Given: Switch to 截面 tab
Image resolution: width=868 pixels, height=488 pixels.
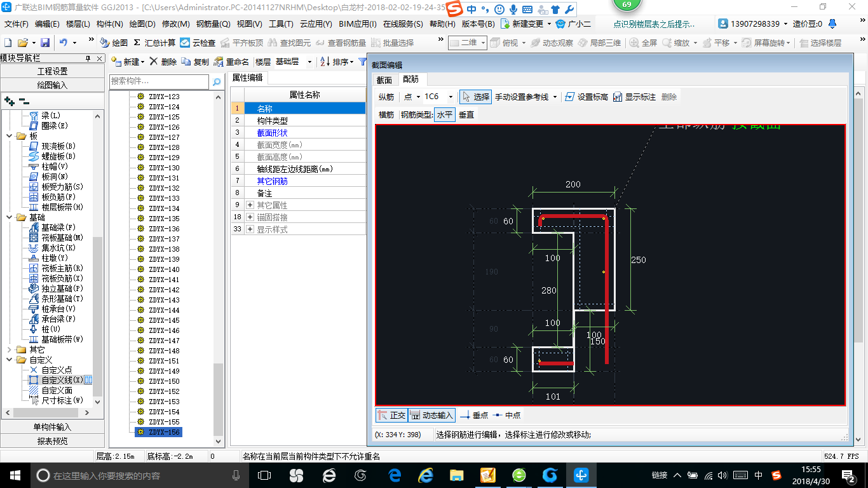Looking at the screenshot, I should (384, 80).
